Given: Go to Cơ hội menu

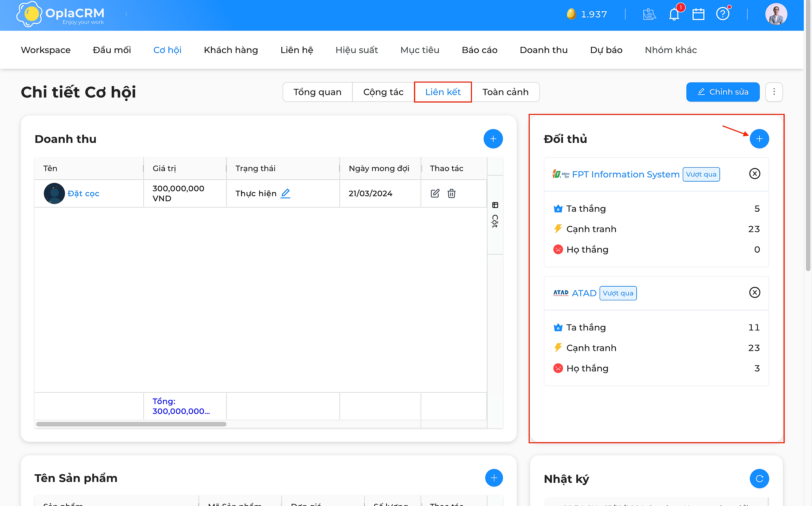Looking at the screenshot, I should point(167,50).
